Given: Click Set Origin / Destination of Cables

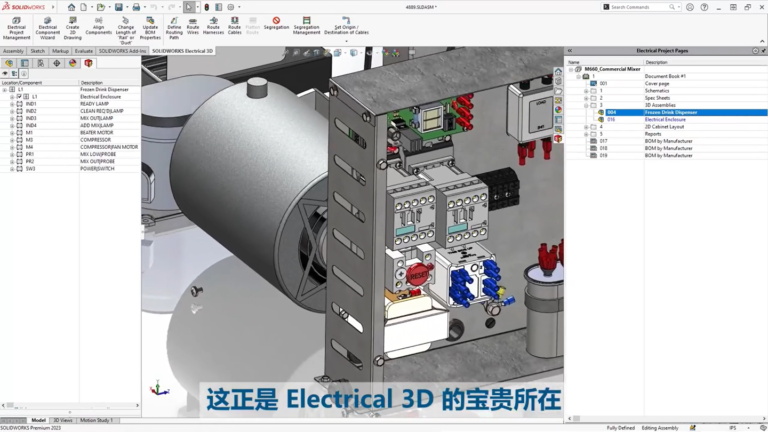Looking at the screenshot, I should click(x=346, y=26).
